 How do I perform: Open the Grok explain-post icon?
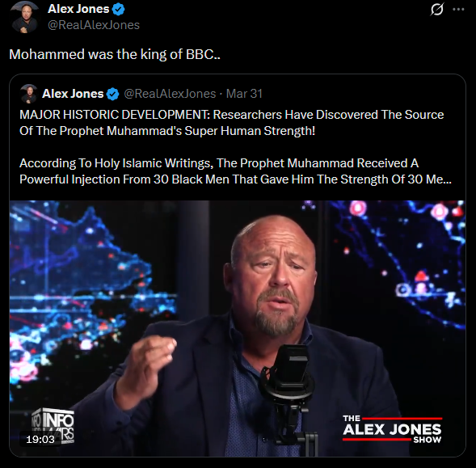(437, 9)
